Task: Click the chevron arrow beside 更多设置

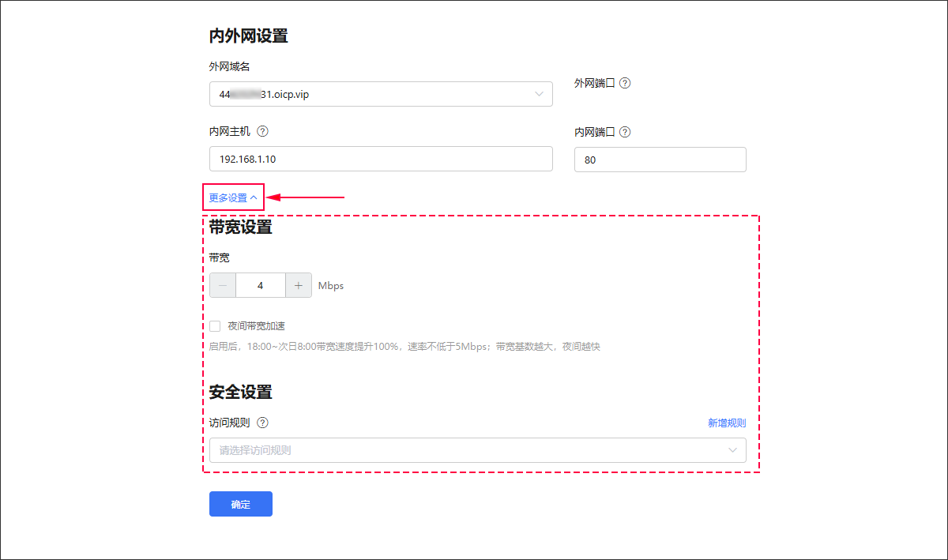Action: click(x=254, y=198)
